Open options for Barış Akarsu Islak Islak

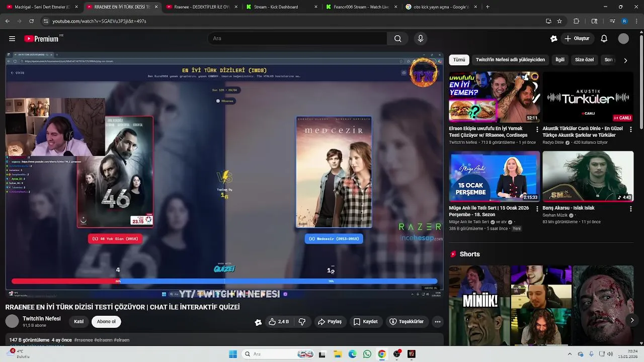[x=630, y=209]
